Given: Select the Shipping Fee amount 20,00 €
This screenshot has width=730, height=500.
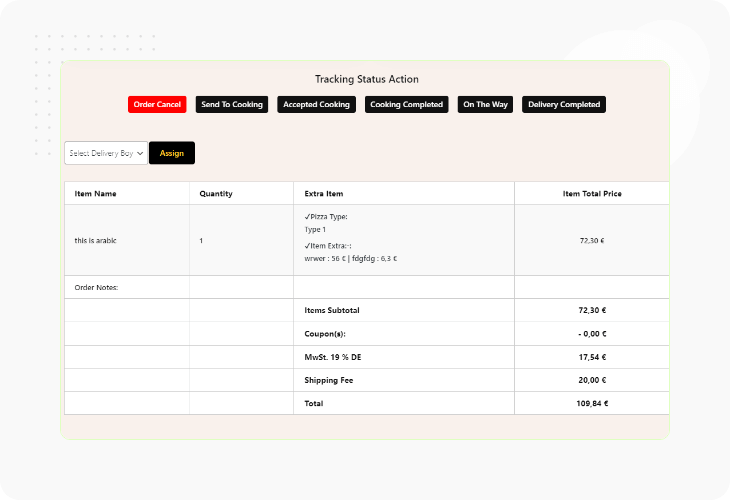Looking at the screenshot, I should pos(592,380).
